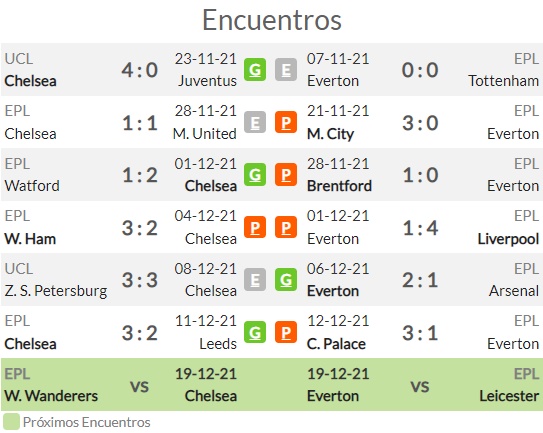Open the 3:3 Z. S. Petersburg score
The width and height of the screenshot is (543, 433).
point(140,280)
